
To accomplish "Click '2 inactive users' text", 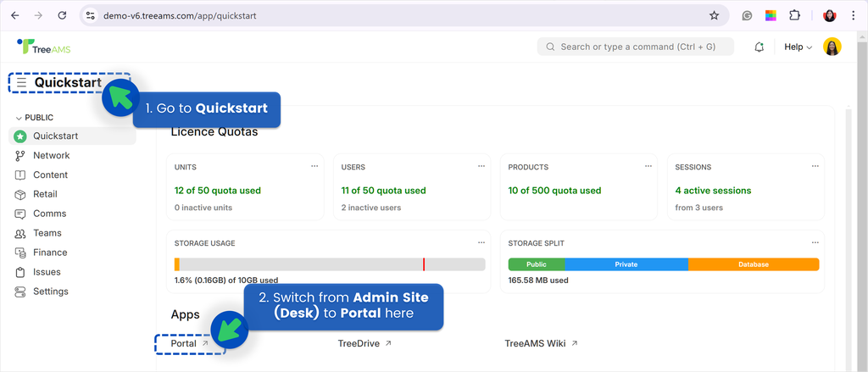I will pyautogui.click(x=371, y=208).
